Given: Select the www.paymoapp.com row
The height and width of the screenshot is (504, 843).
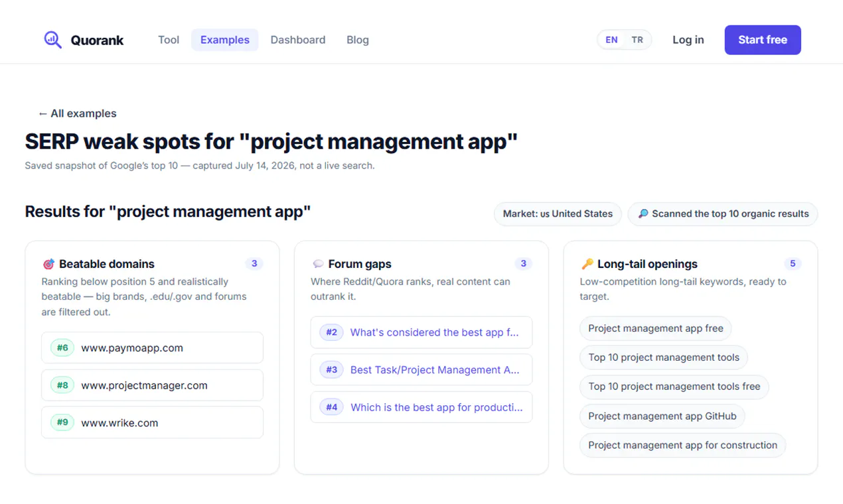Looking at the screenshot, I should pos(153,347).
